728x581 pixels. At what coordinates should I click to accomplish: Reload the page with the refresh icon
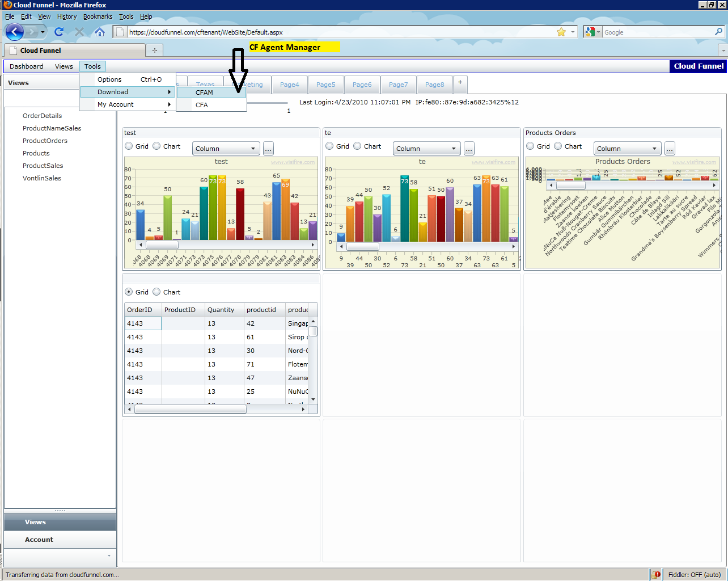[59, 32]
